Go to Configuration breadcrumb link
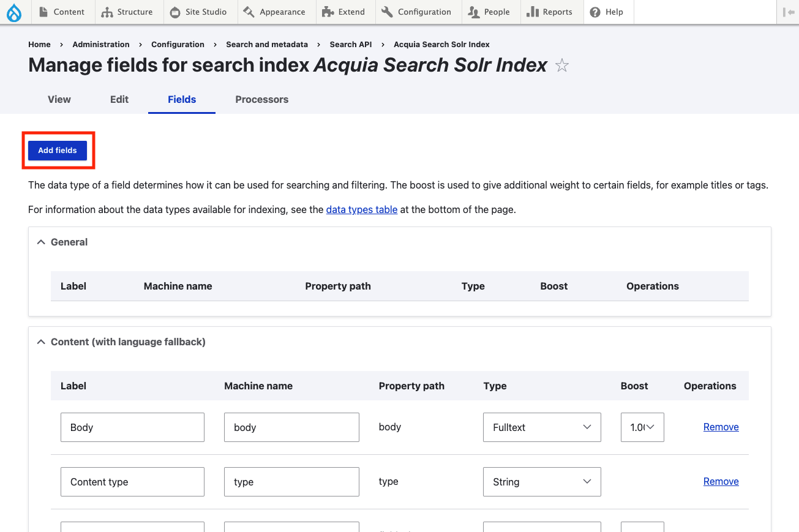Screen dimensions: 799x532 click(x=178, y=45)
